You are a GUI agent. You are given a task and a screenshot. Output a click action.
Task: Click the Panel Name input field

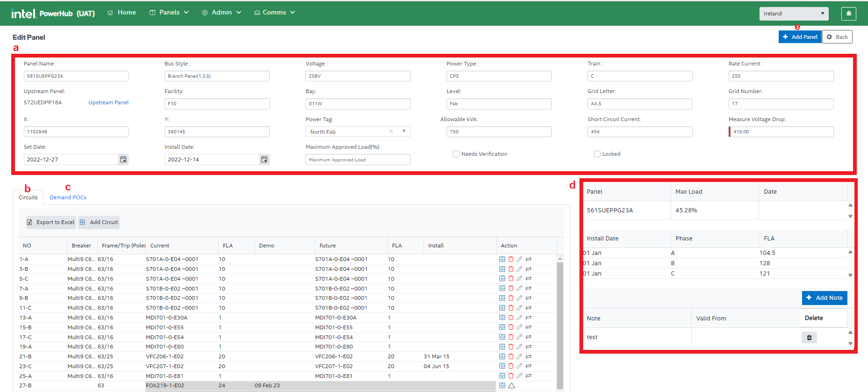(76, 76)
